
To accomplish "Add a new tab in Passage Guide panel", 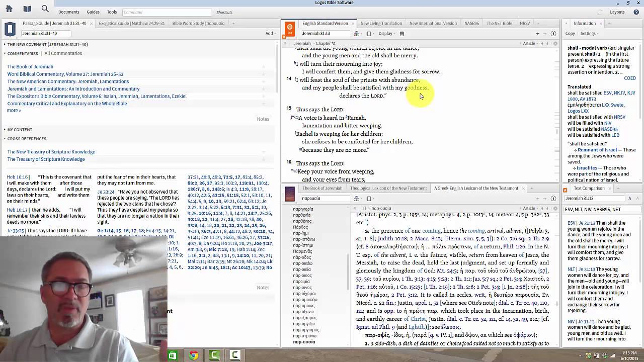I will (233, 23).
